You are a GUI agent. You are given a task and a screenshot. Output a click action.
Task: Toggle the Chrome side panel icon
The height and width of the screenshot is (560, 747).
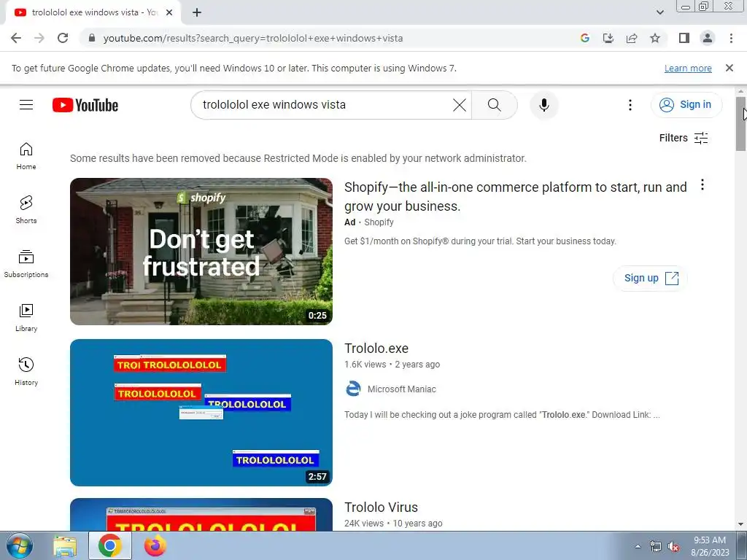(684, 38)
